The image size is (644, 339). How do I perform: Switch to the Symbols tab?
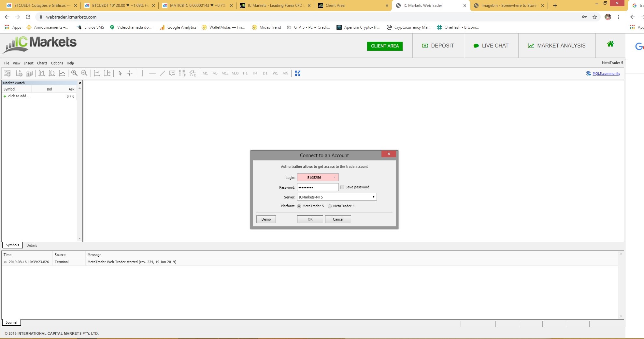point(12,245)
